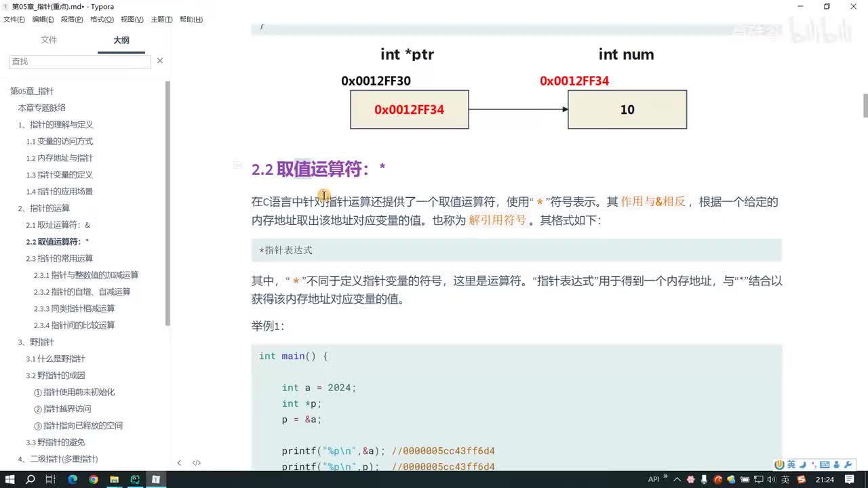Open 2.3.1 指针与整数值的加减运算 outline entry
The width and height of the screenshot is (868, 488).
pyautogui.click(x=86, y=275)
